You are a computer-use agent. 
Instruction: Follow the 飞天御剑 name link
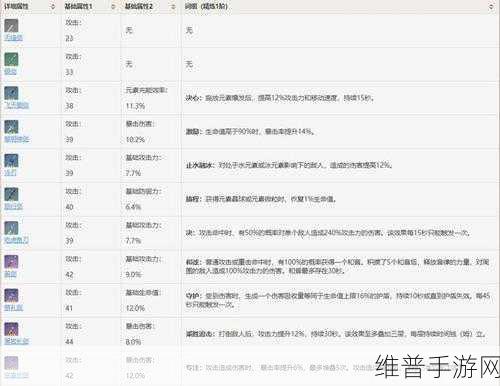click(x=17, y=105)
